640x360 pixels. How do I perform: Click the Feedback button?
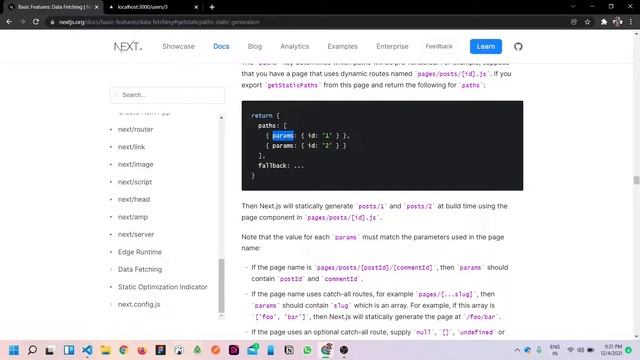439,47
